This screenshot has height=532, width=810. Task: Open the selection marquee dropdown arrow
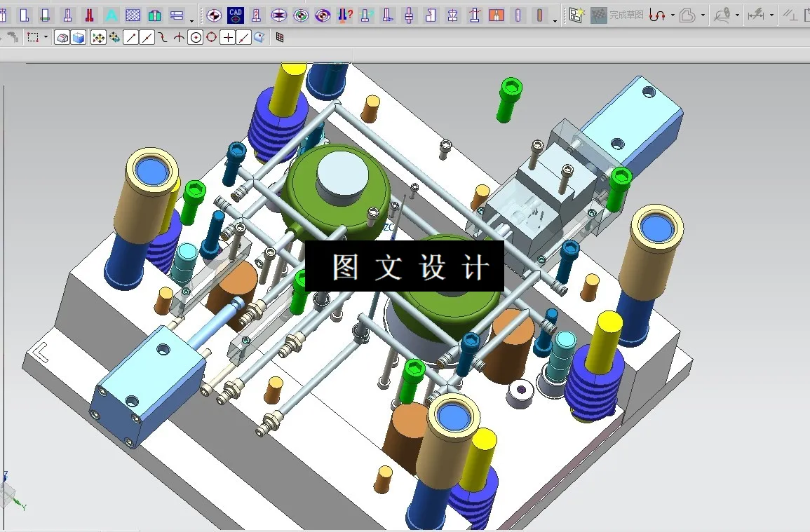click(x=45, y=39)
